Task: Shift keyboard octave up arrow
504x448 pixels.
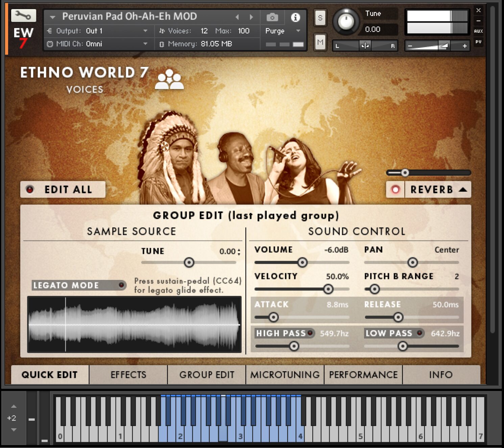Action: (14, 406)
